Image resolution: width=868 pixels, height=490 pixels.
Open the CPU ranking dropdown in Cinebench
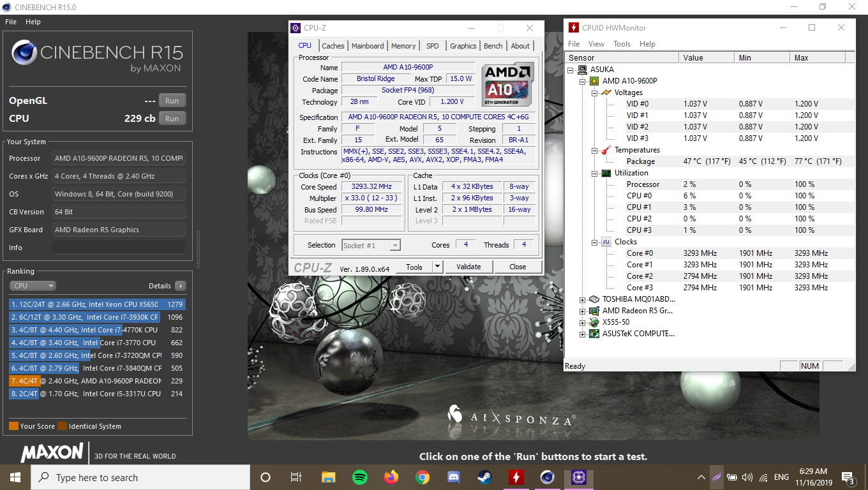[x=33, y=286]
